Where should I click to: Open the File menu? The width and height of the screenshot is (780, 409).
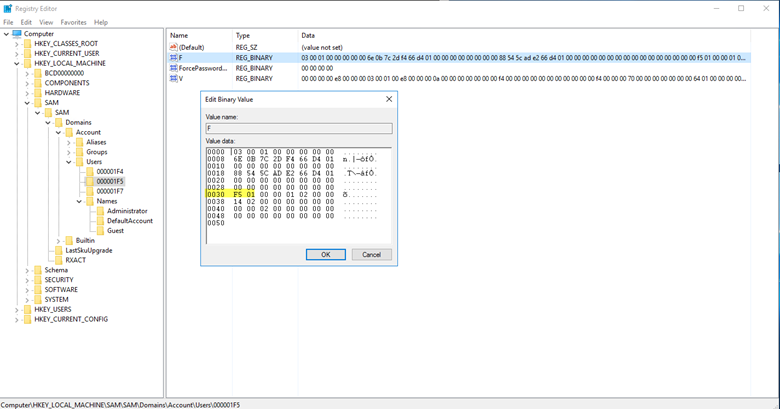click(x=8, y=22)
